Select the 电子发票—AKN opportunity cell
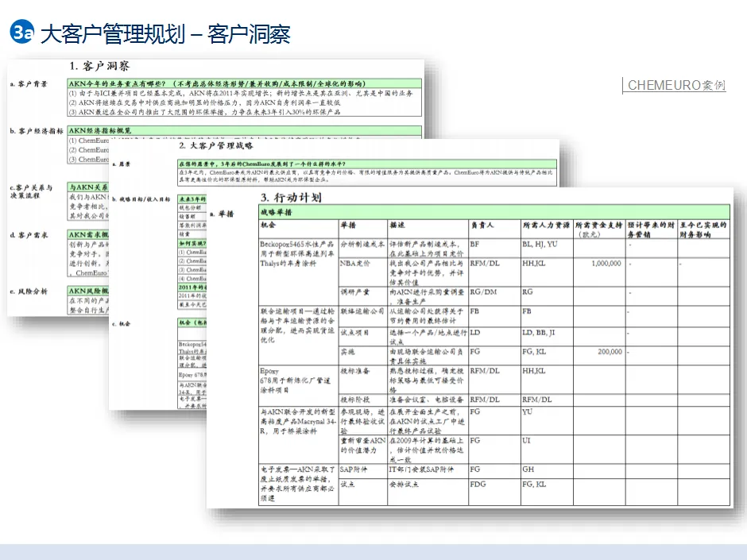Viewport: 747px width, 560px height. point(298,485)
